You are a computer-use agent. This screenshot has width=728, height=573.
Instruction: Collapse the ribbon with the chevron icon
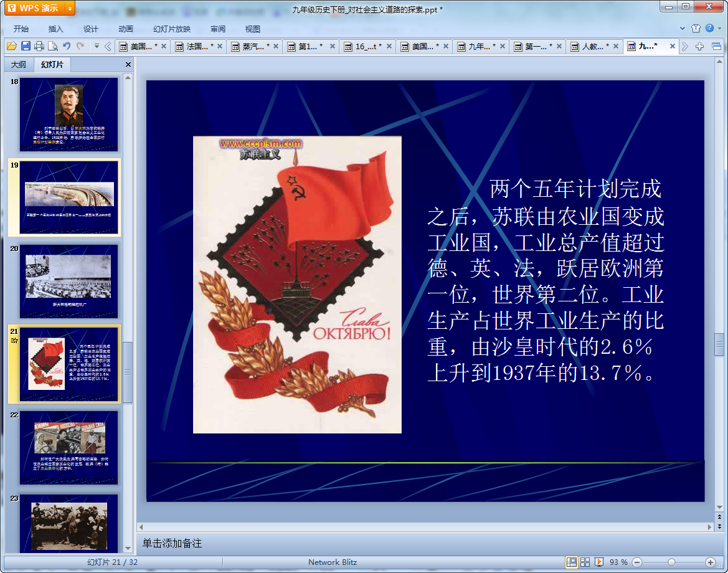coord(683,28)
